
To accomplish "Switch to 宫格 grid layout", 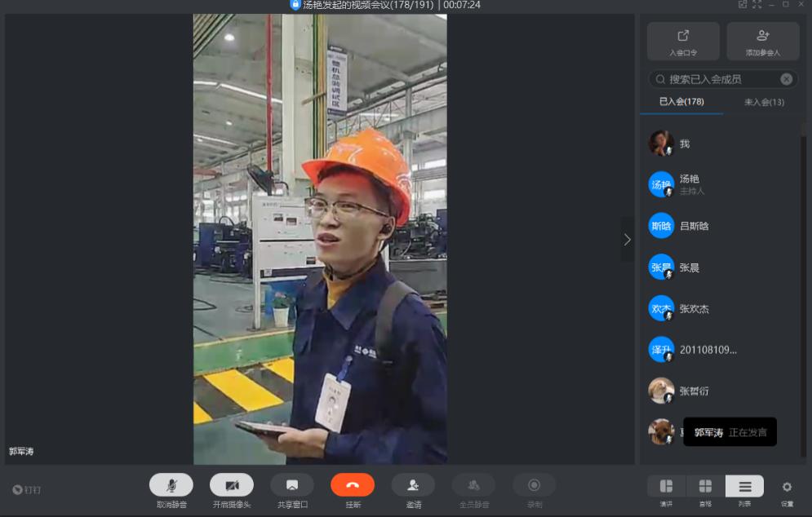I will point(705,487).
